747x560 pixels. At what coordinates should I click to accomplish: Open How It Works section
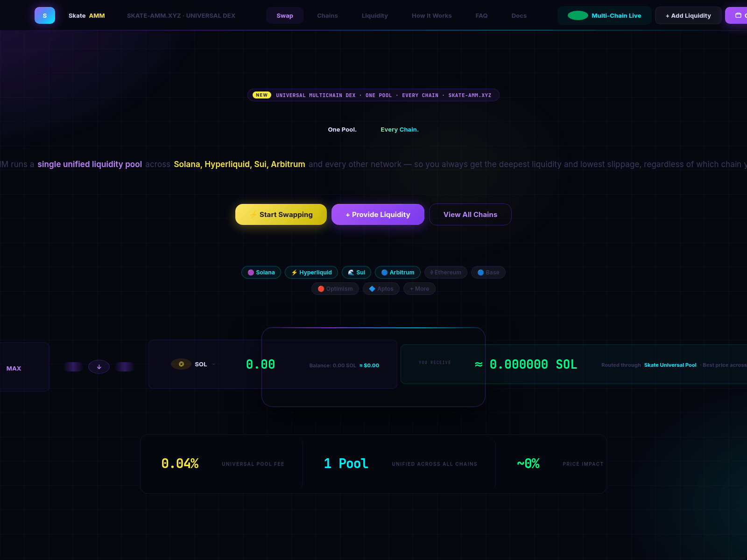pos(432,15)
